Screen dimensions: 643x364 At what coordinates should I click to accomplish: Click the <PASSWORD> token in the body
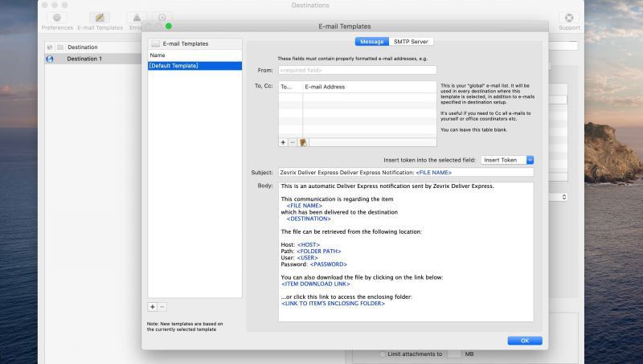329,264
